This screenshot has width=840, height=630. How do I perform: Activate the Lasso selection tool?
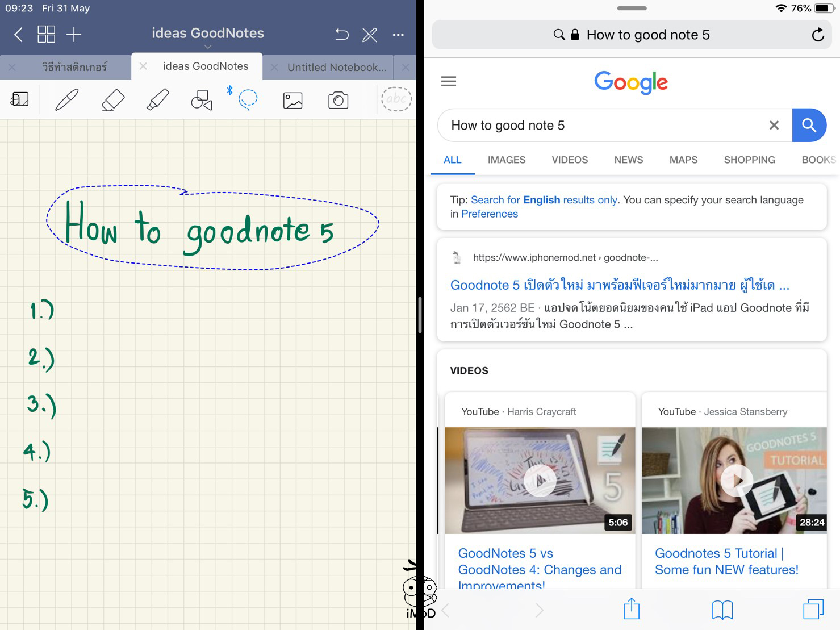(248, 99)
